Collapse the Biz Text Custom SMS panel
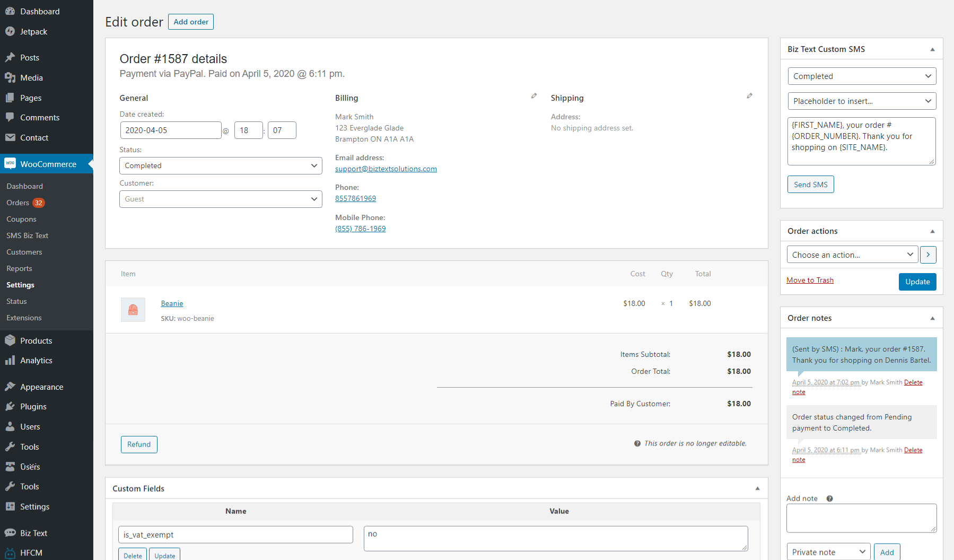954x560 pixels. tap(932, 49)
